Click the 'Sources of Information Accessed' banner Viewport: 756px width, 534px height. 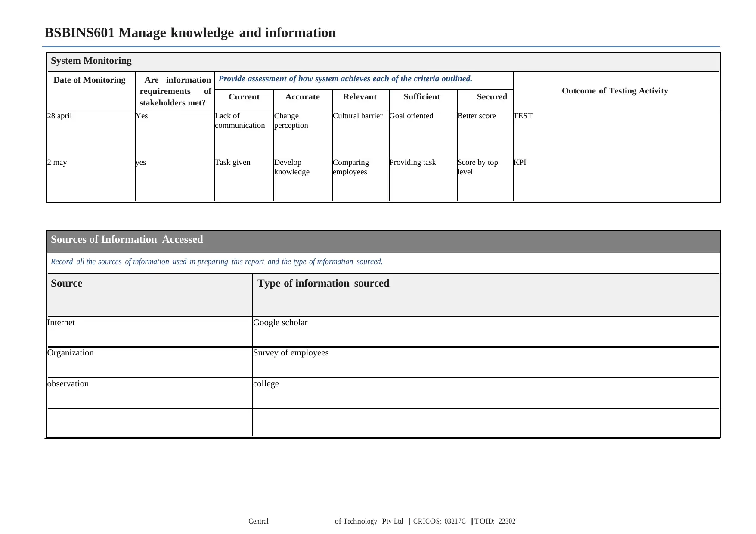coord(383,241)
